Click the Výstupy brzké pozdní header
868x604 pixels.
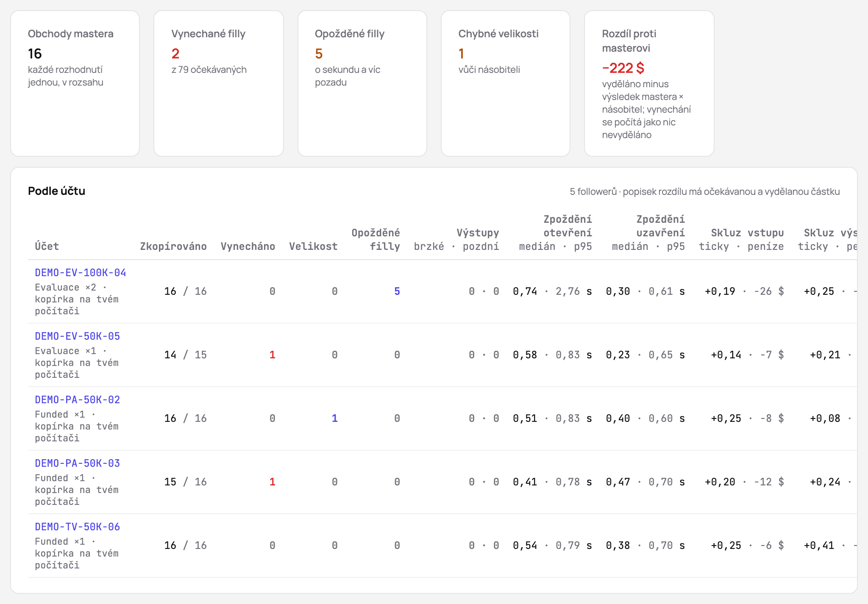pyautogui.click(x=456, y=240)
